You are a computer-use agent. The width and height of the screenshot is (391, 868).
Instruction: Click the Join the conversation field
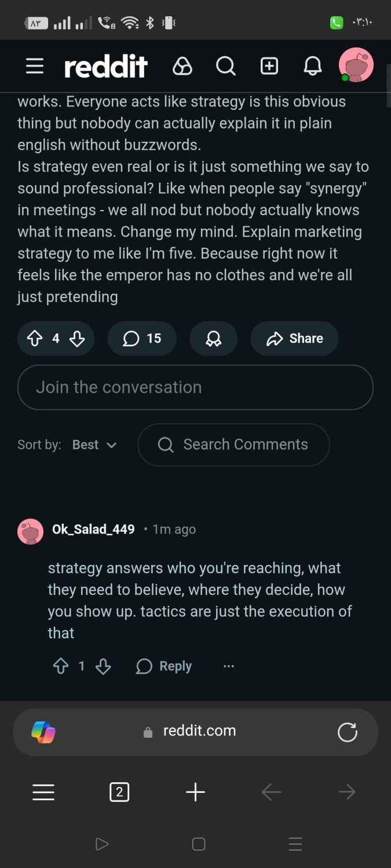(195, 387)
